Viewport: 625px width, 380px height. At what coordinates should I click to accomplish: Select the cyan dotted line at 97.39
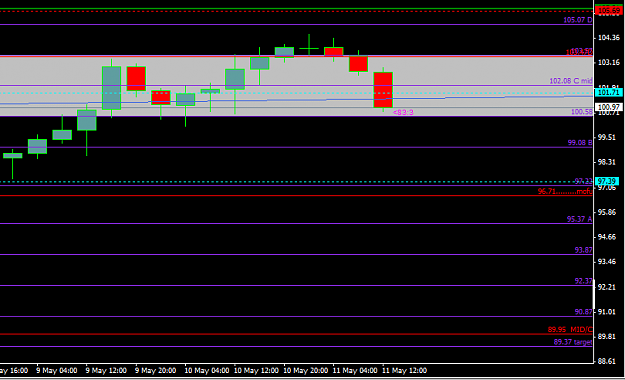(297, 182)
